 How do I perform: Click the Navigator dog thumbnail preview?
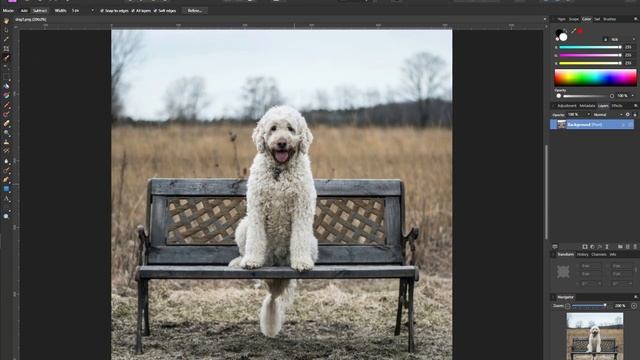pos(595,336)
